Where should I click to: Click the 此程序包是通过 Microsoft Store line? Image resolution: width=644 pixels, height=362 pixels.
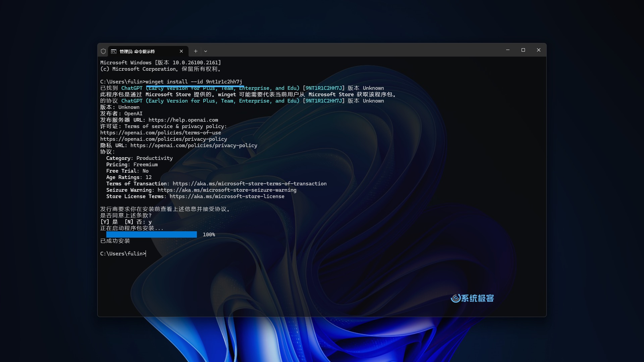click(x=249, y=95)
